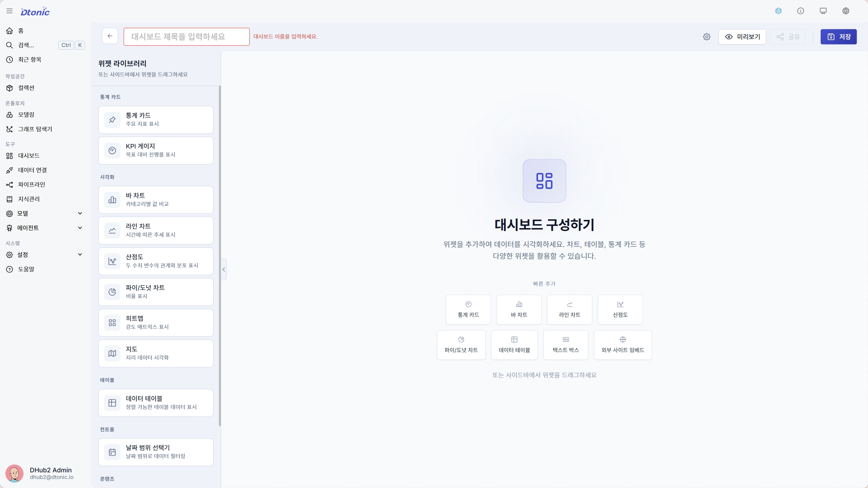Click the 공유 share button
Image resolution: width=868 pixels, height=488 pixels.
(788, 37)
